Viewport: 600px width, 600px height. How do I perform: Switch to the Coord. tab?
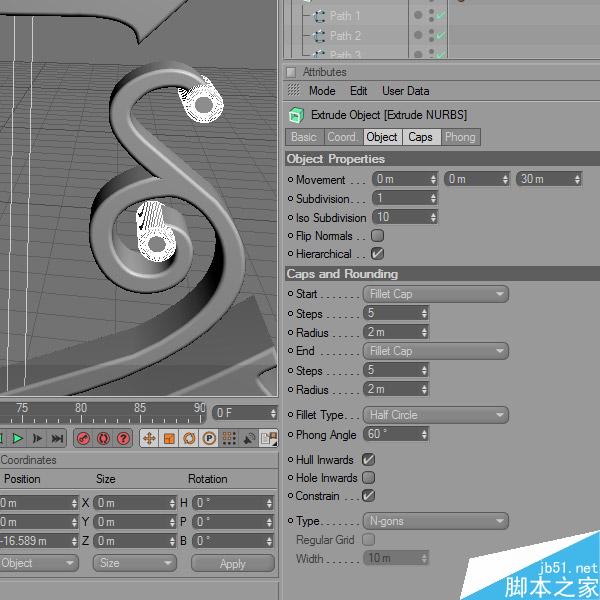343,137
